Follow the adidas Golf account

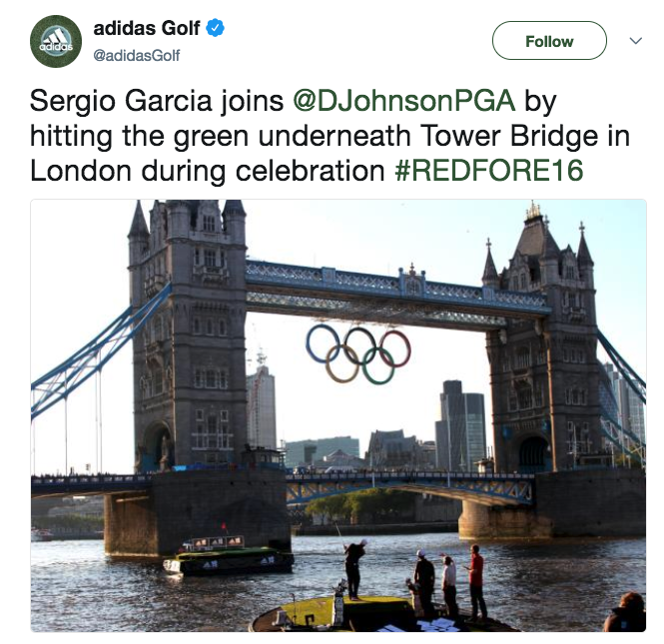[x=549, y=41]
